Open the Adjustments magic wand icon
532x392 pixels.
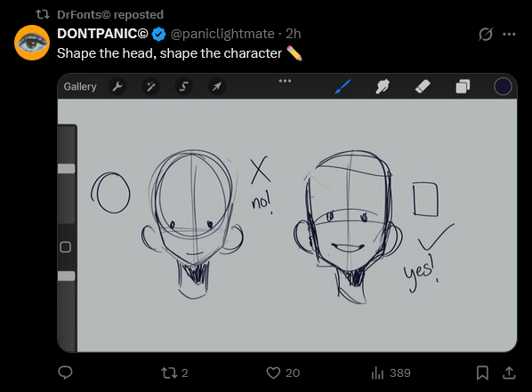pos(150,86)
